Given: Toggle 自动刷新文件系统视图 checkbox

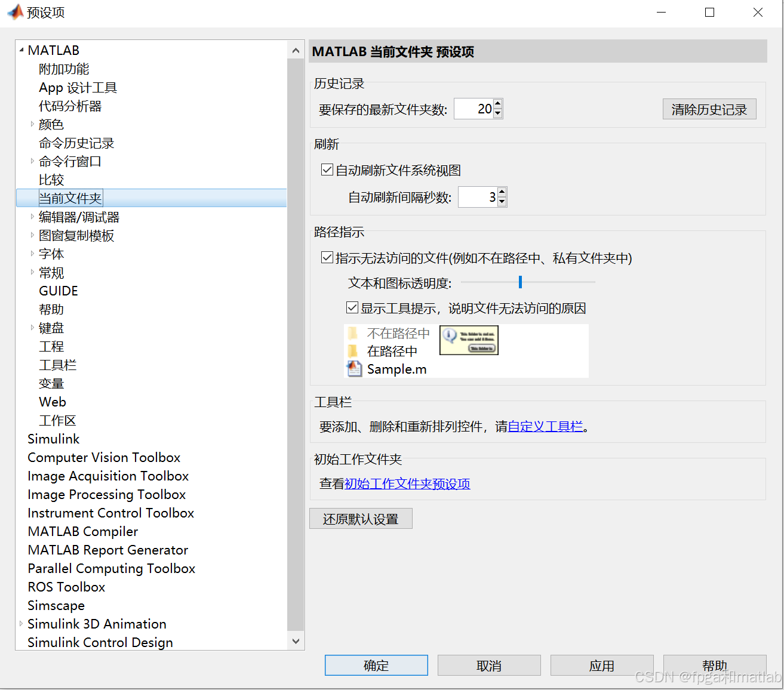Looking at the screenshot, I should (x=327, y=170).
